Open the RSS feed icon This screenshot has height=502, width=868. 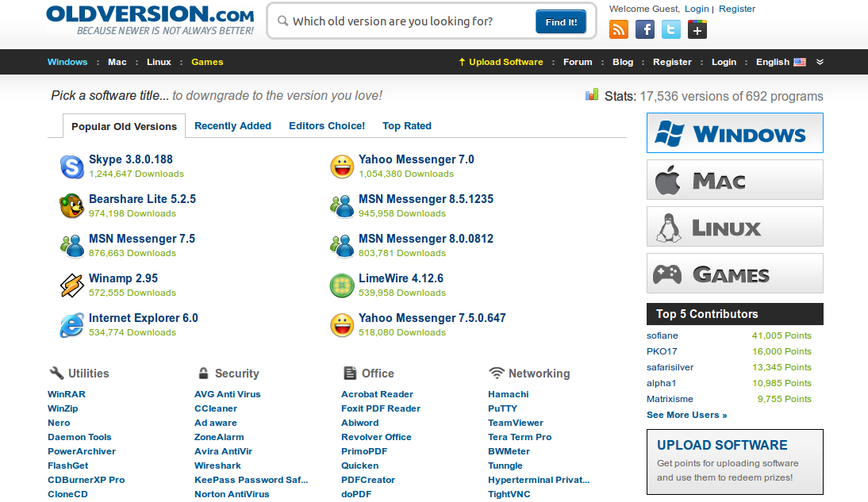[x=618, y=29]
